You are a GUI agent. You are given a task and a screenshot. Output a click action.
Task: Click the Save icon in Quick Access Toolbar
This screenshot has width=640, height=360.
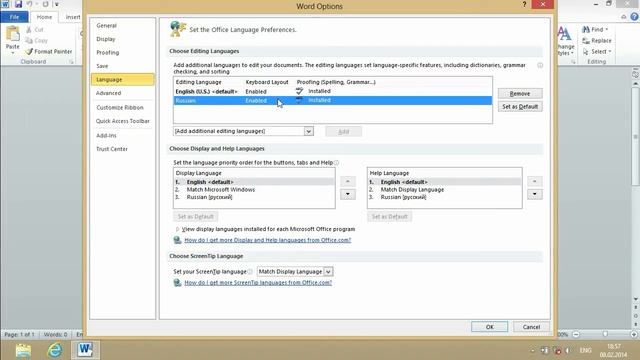coord(18,4)
